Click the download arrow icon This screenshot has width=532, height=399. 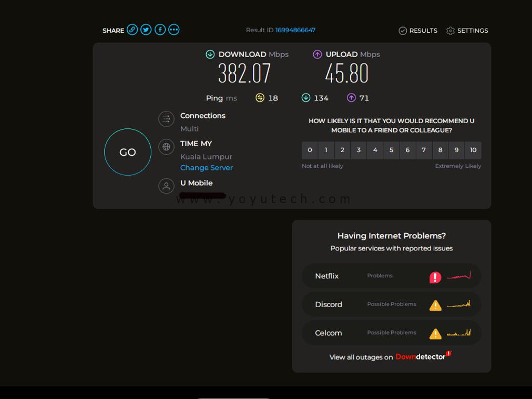(x=210, y=54)
